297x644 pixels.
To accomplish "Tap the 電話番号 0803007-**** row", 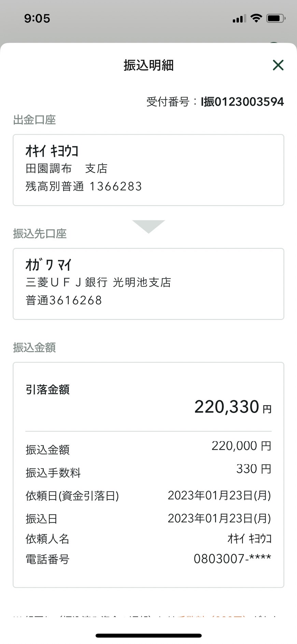I will click(x=148, y=559).
